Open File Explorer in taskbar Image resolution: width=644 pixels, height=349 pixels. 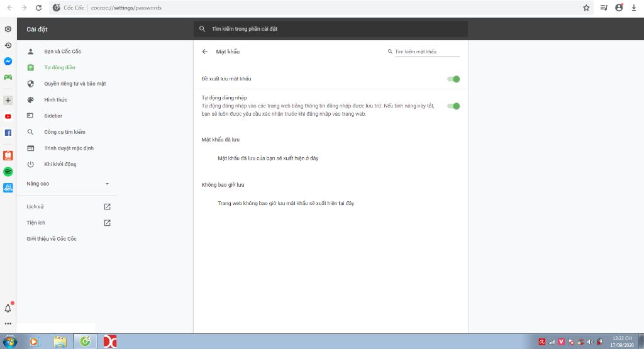point(60,341)
